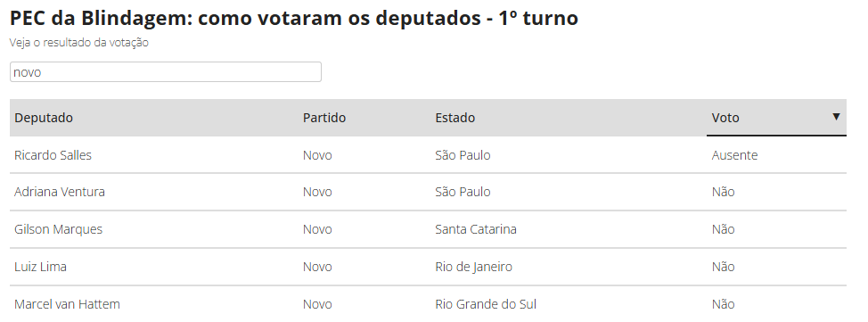Click the page title 'PEC da Blindagem'
The image size is (868, 322).
(99, 19)
